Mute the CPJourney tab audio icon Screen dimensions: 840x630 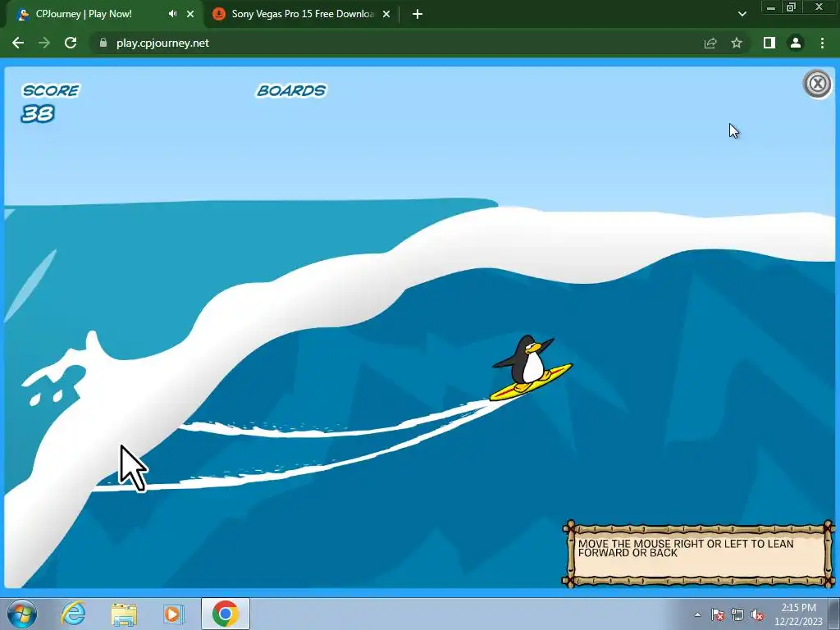pos(172,14)
